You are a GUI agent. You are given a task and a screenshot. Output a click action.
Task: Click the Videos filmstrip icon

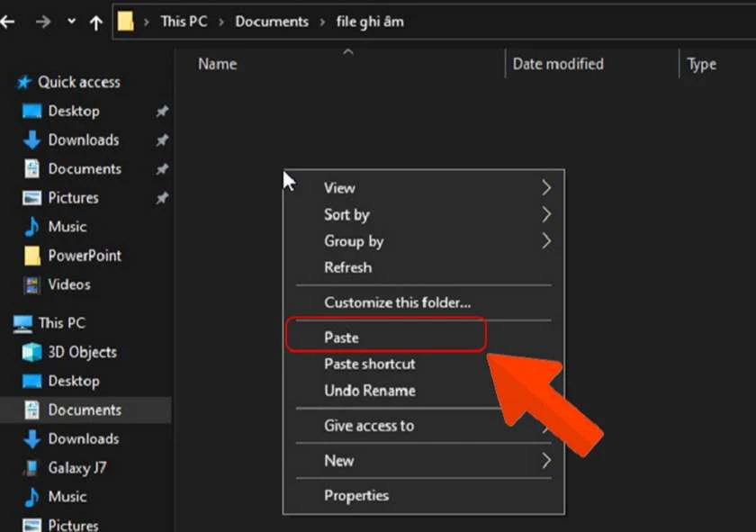[x=32, y=285]
